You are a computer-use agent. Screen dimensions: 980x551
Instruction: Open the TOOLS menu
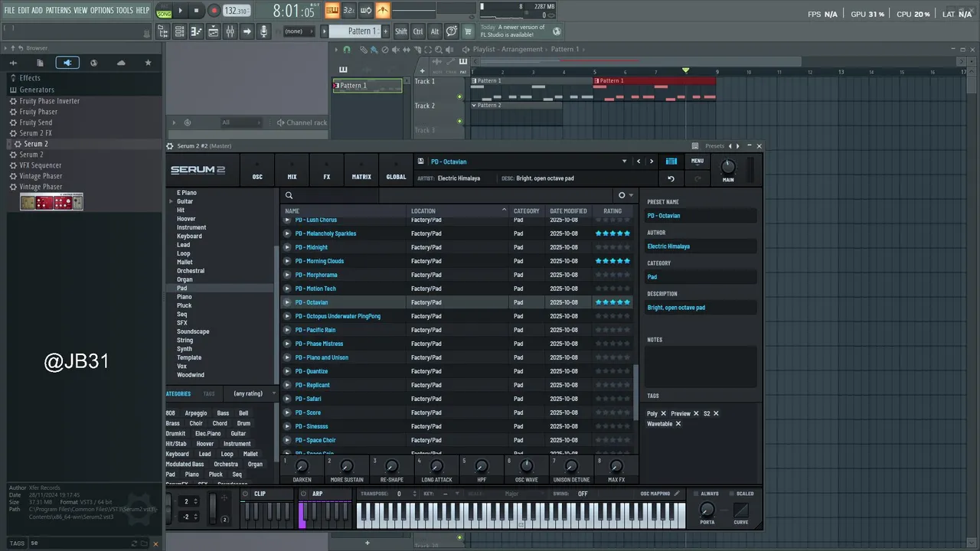click(x=124, y=10)
